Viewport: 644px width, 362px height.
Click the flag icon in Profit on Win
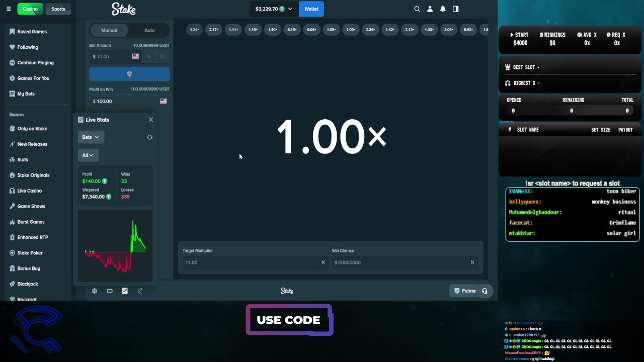coord(163,101)
